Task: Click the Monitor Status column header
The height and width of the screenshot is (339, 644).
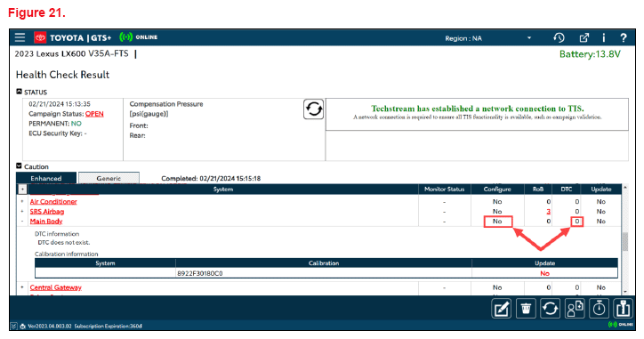Action: click(445, 189)
